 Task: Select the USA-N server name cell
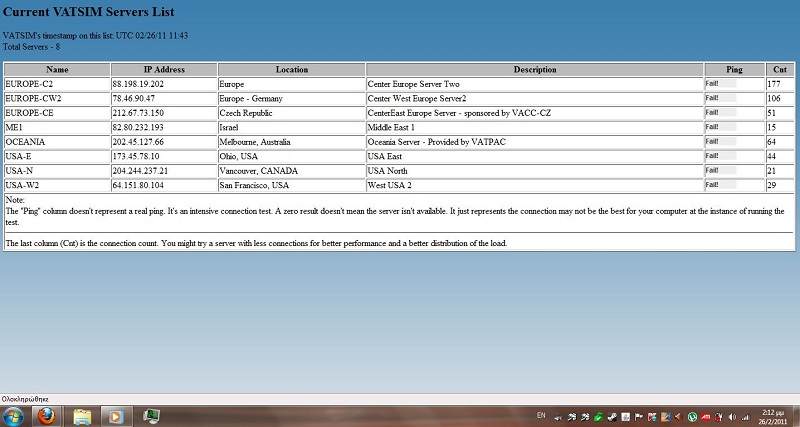tap(57, 171)
